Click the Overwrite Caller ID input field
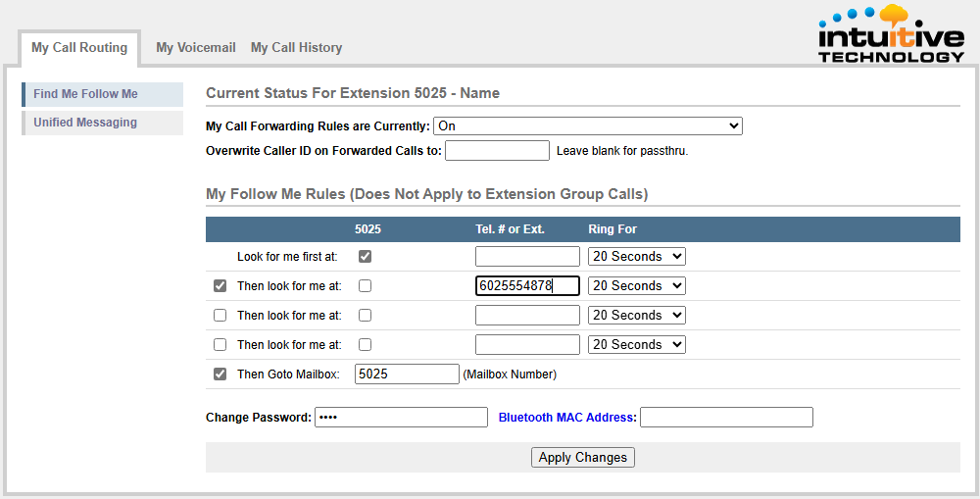Viewport: 980px width, 499px height. point(497,151)
